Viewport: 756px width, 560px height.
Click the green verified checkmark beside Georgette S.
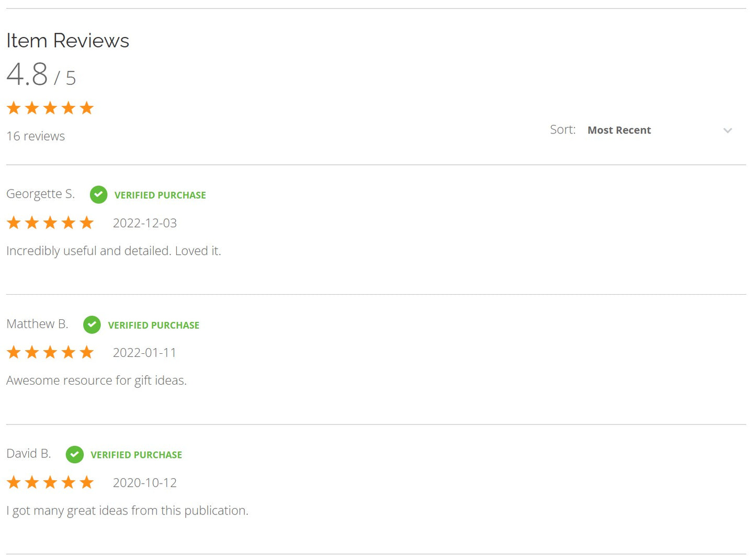(98, 195)
